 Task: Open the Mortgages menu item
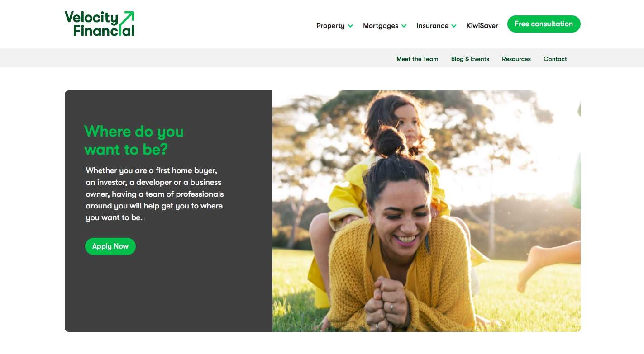[x=381, y=26]
